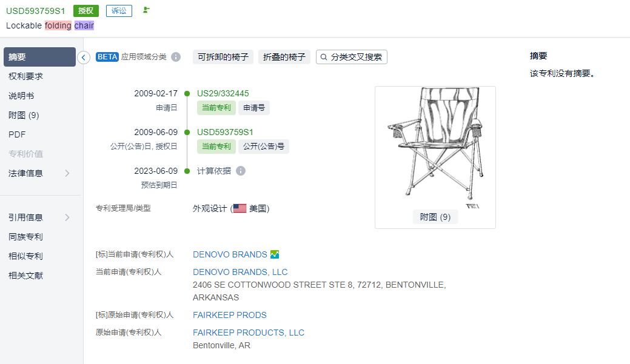Screen dimensions: 630x364
Task: Open the 说明书 section
Action: 21,96
